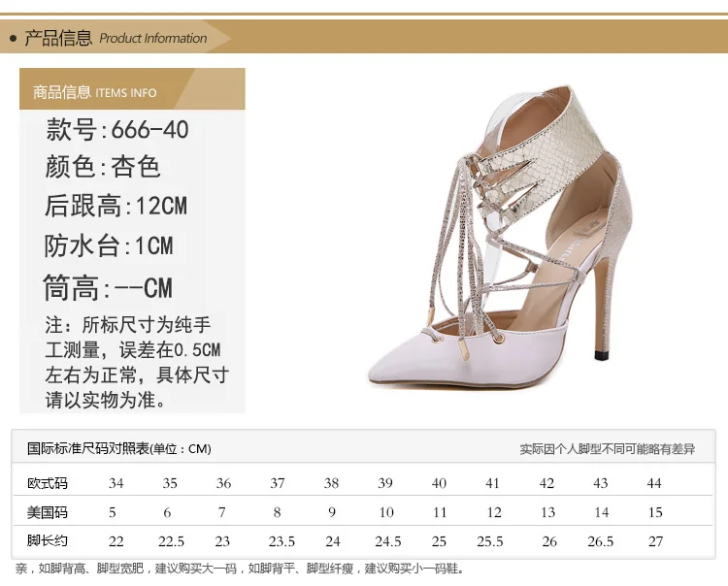Click the platform text 防水台:1CM

(109, 245)
